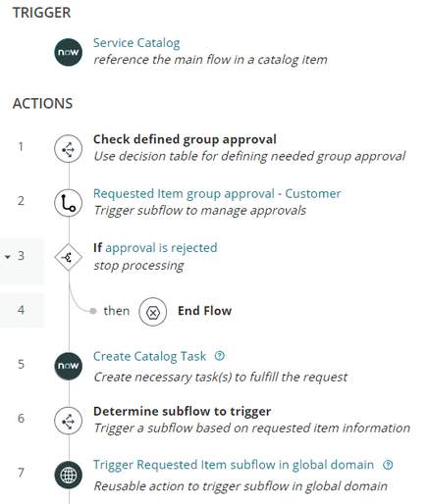Screen dimensions: 428x504
Task: Open Requested Item group approval - Customer link
Action: [x=217, y=193]
